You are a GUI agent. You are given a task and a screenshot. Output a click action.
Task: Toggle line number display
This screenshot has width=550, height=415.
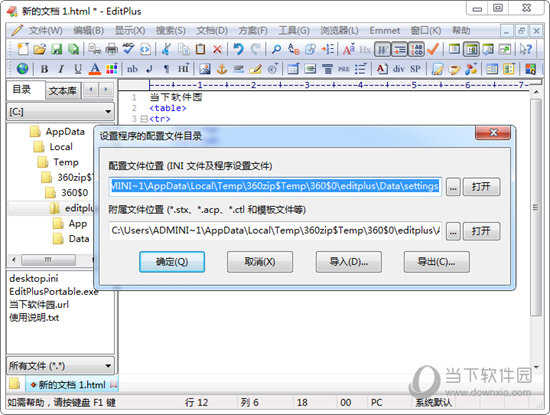point(416,49)
